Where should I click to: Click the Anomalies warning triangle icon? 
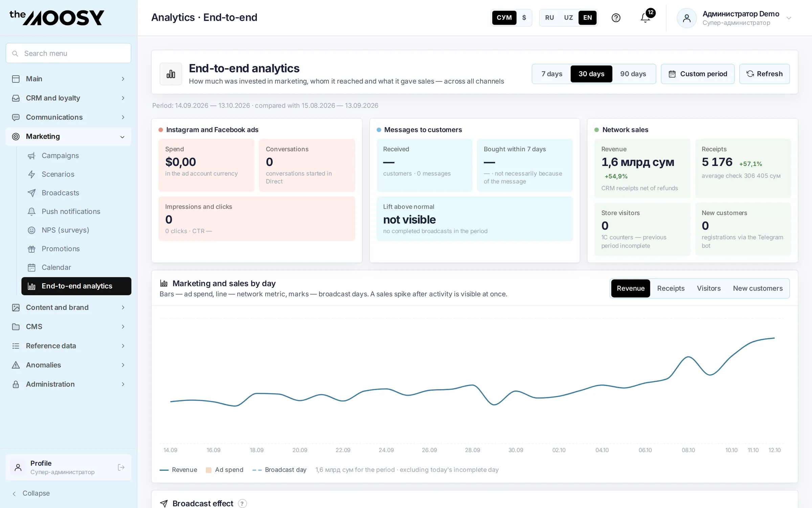[16, 365]
